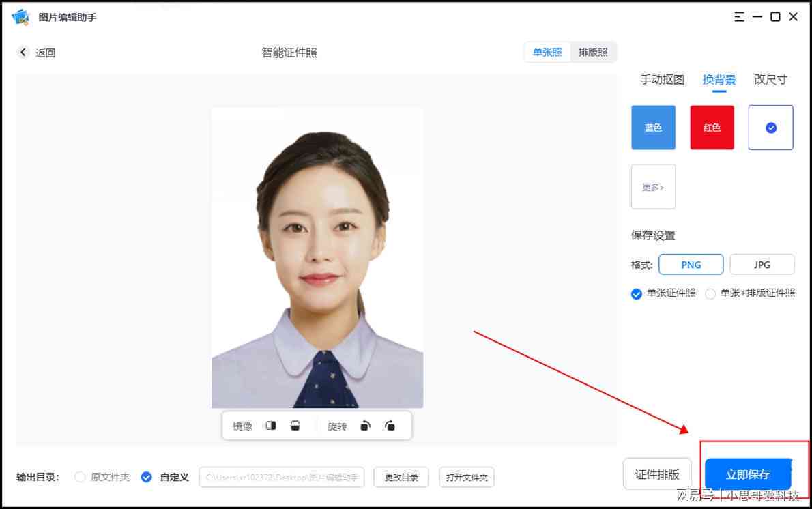Image resolution: width=812 pixels, height=509 pixels.
Task: Open the 换背景 tab
Action: (x=719, y=80)
